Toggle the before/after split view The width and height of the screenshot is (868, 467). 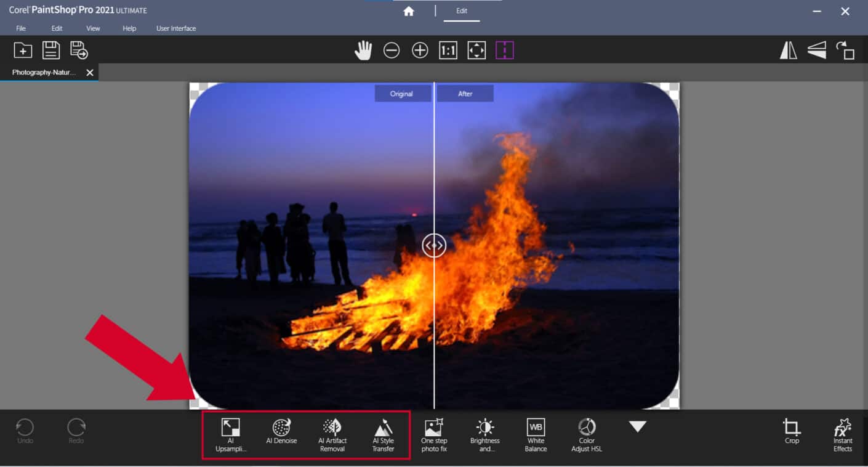click(x=505, y=50)
